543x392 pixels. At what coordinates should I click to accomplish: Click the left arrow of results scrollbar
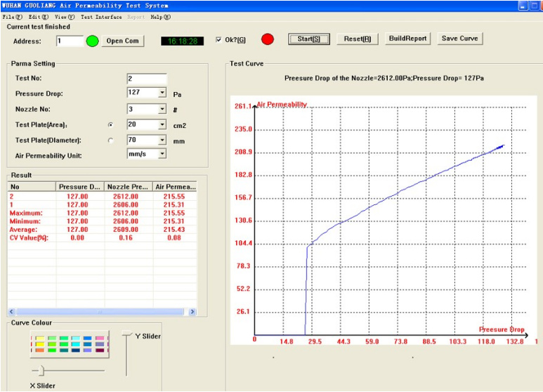[12, 312]
